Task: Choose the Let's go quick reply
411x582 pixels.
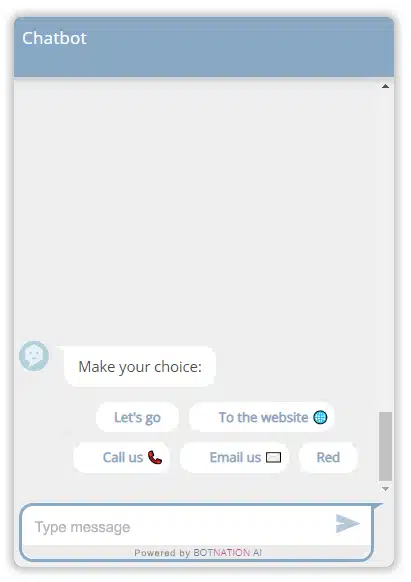Action: tap(137, 417)
